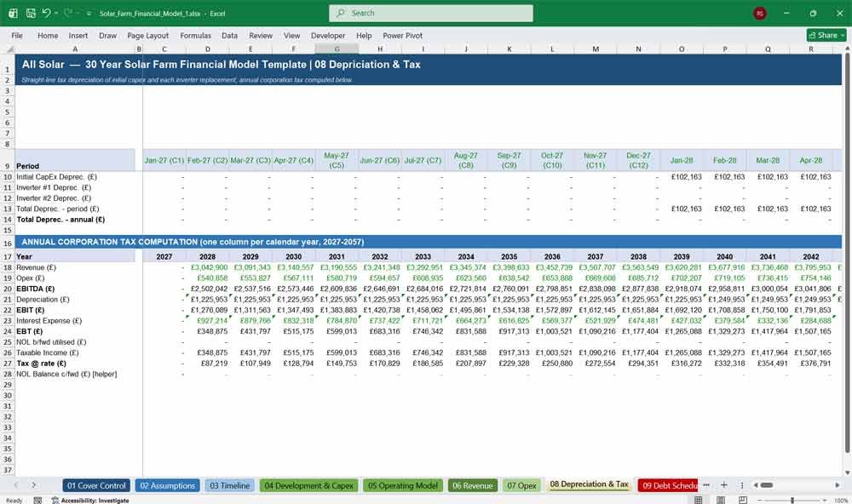This screenshot has height=504, width=852.
Task: Click the Select All corner triangle
Action: pos(8,49)
